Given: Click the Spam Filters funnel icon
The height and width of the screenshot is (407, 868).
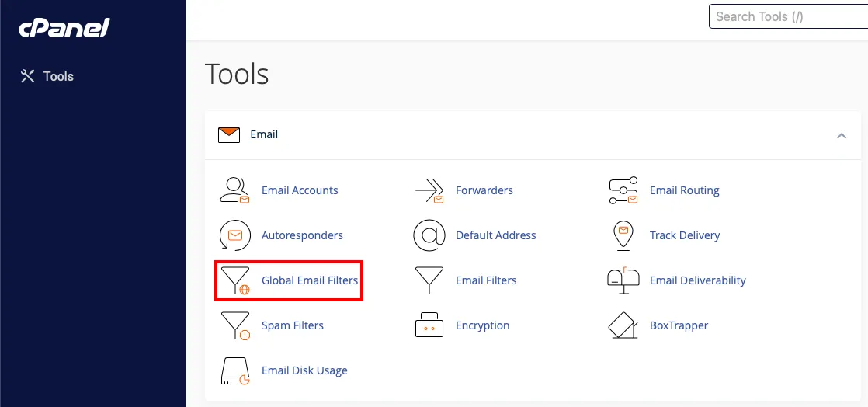Looking at the screenshot, I should tap(234, 325).
